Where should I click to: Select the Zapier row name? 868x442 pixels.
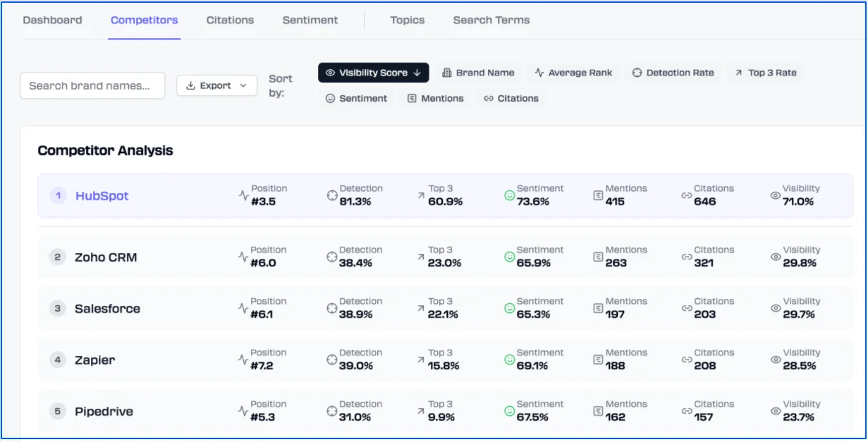click(94, 360)
